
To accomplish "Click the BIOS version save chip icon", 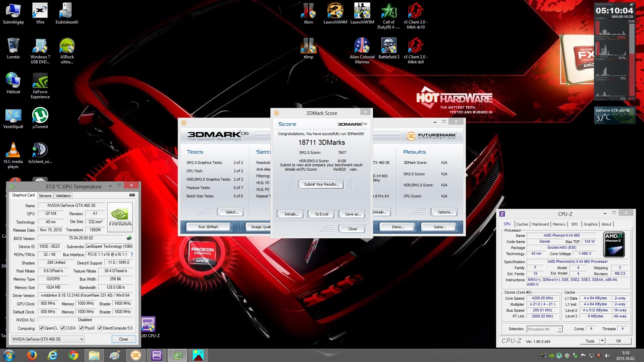I will [129, 238].
